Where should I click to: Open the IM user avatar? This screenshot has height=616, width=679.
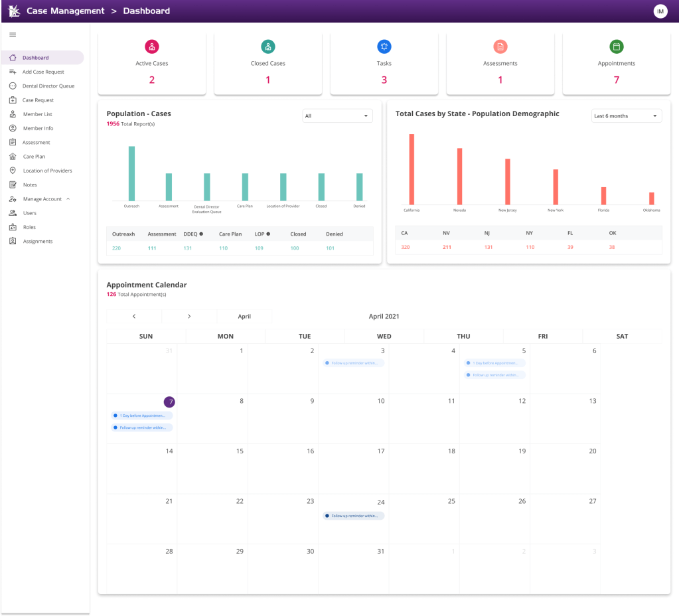coord(660,11)
